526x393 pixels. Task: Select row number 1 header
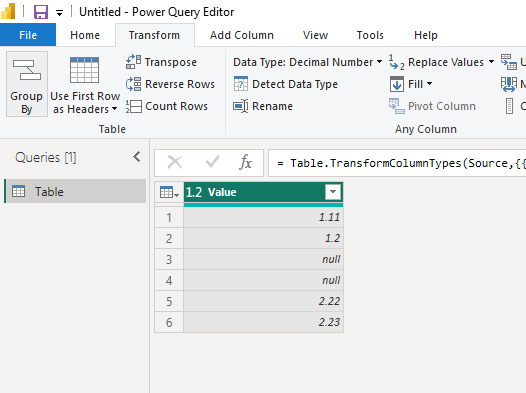[169, 217]
